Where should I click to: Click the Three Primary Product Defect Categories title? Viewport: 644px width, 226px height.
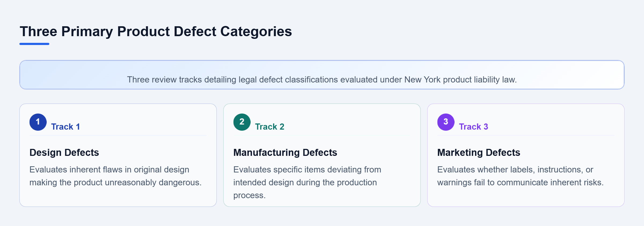[156, 31]
